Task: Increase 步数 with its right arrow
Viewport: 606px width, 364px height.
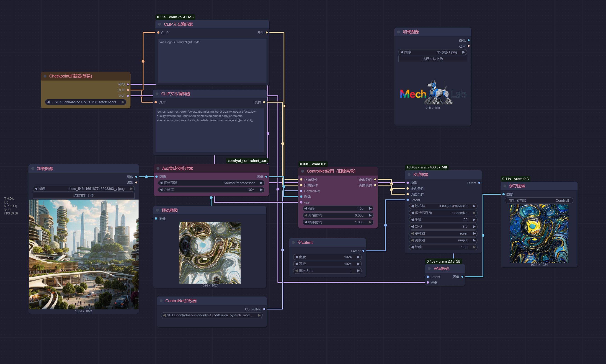Action: point(474,220)
